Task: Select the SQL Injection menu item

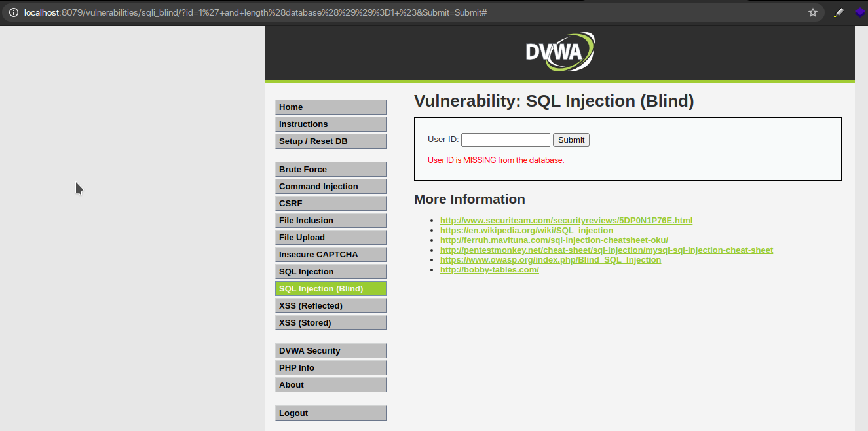Action: tap(331, 272)
